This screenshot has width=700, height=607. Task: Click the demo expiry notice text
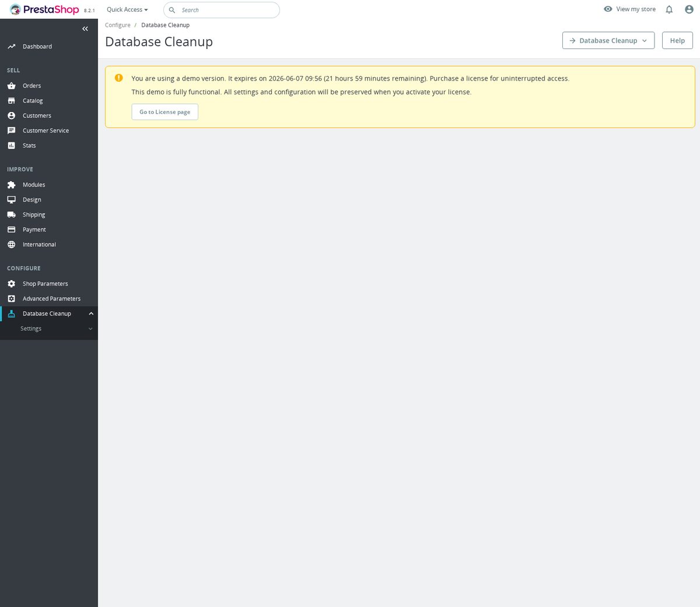pos(351,78)
